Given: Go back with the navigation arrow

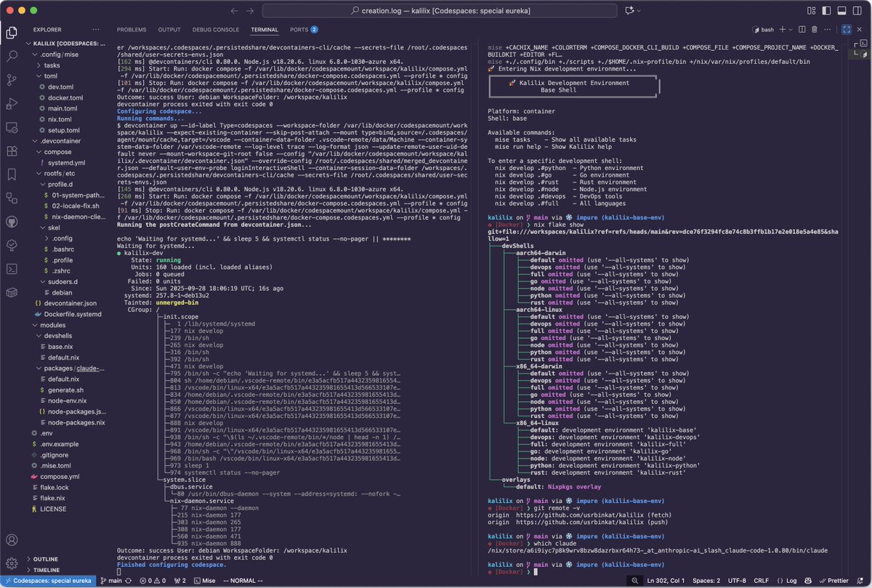Looking at the screenshot, I should (x=234, y=11).
